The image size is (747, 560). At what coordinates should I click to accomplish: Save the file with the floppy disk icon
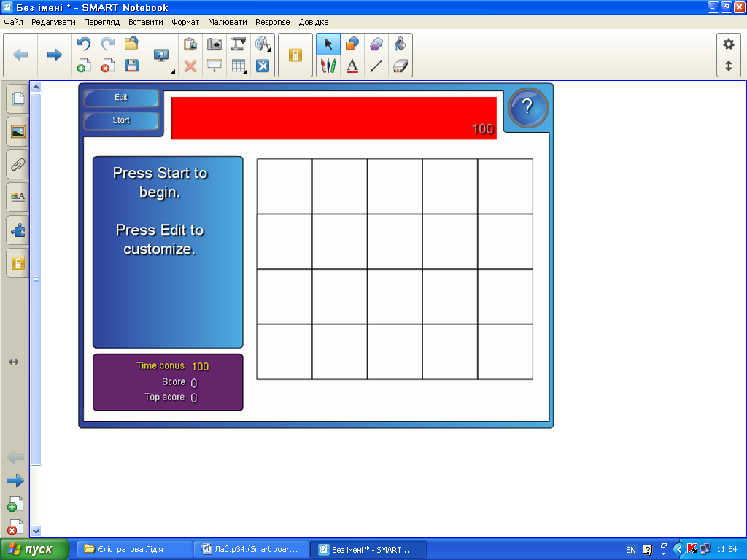pos(132,66)
